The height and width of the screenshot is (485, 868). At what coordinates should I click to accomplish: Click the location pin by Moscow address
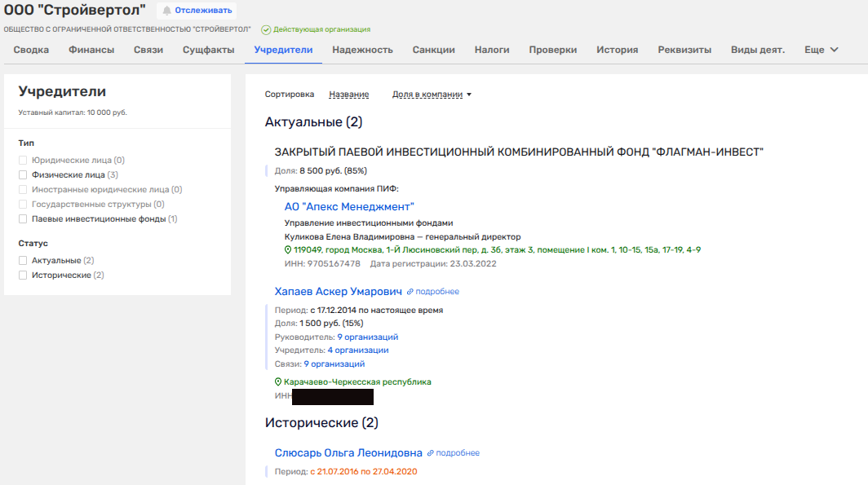(288, 249)
